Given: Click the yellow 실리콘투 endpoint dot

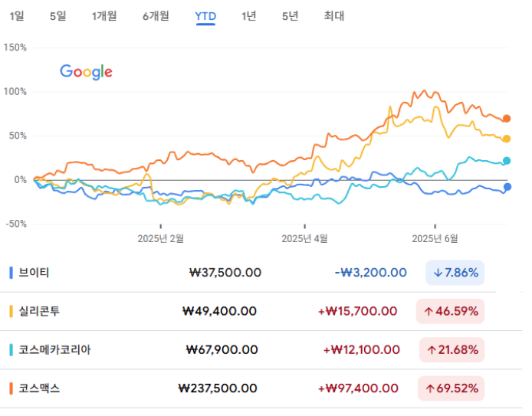Looking at the screenshot, I should point(507,139).
